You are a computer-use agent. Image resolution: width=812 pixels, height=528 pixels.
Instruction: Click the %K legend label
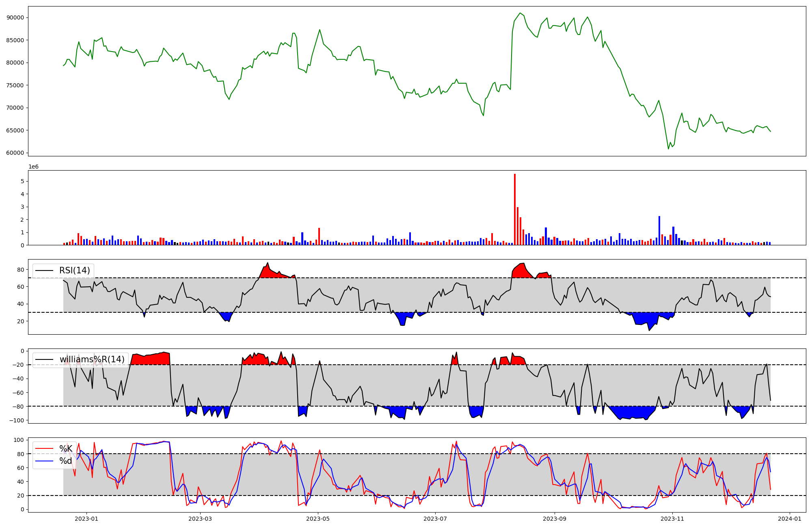tap(66, 448)
